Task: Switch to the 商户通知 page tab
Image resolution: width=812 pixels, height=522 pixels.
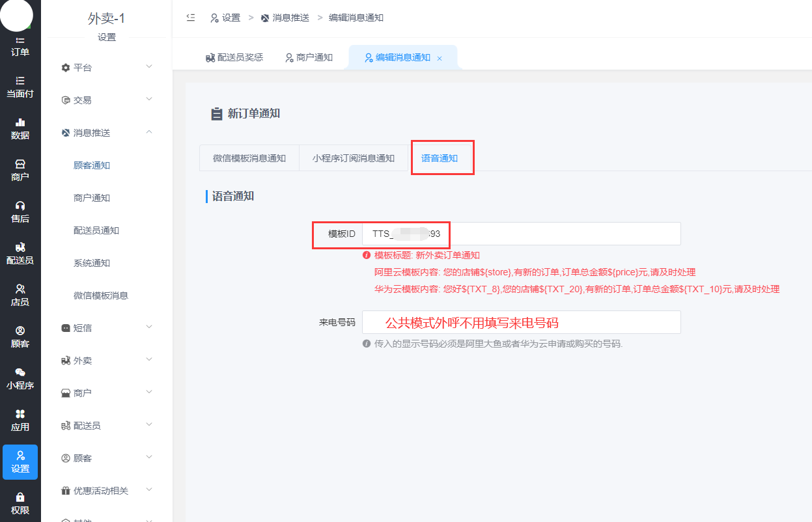Action: tap(309, 57)
